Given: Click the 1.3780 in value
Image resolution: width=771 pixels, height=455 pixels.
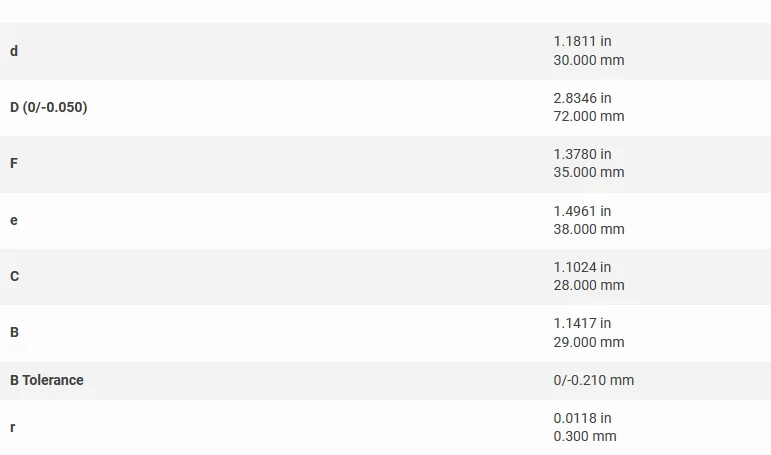Looking at the screenshot, I should [582, 154].
